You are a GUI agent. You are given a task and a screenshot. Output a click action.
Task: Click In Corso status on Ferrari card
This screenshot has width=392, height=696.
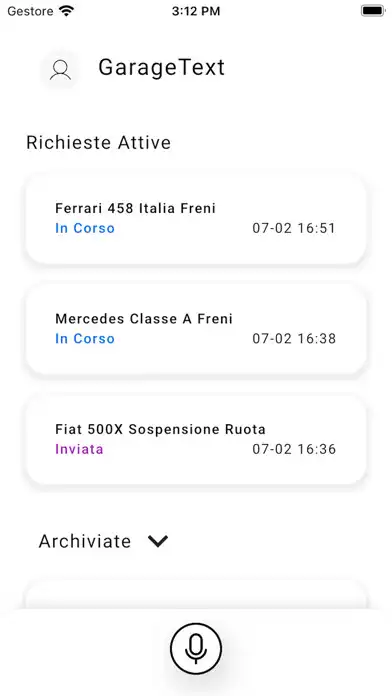(x=85, y=228)
